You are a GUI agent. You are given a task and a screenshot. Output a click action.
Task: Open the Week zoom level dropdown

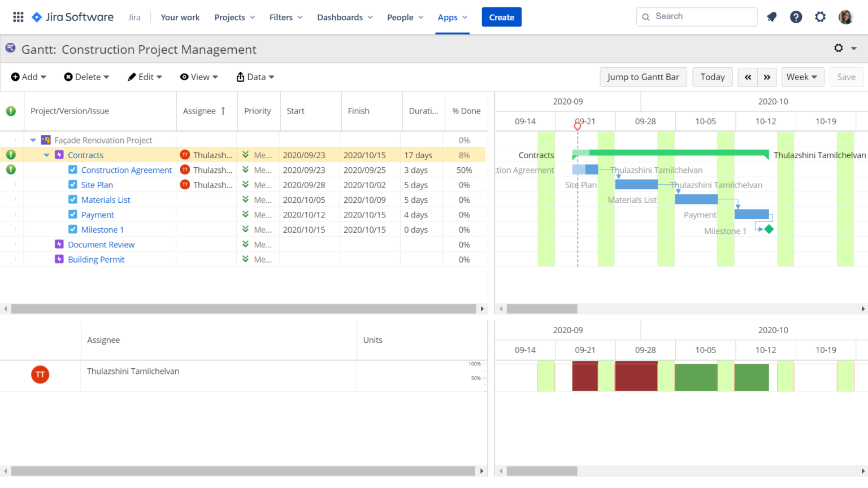coord(802,77)
